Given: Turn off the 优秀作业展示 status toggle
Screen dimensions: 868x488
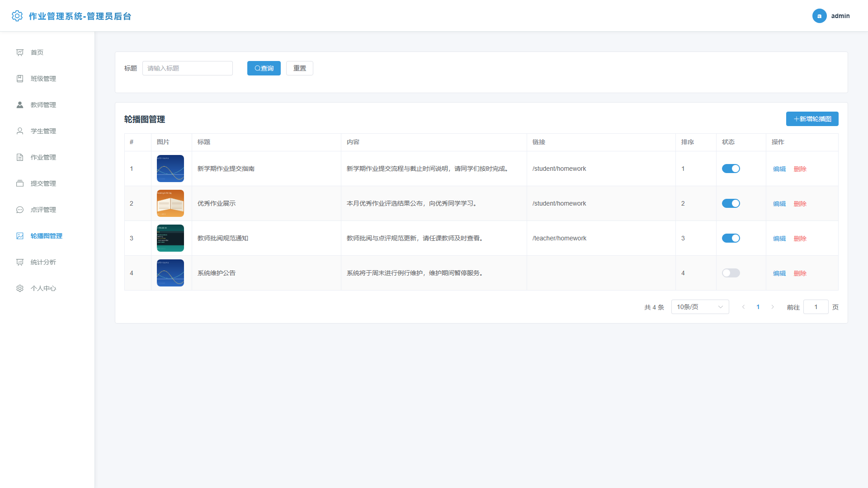Looking at the screenshot, I should 731,203.
